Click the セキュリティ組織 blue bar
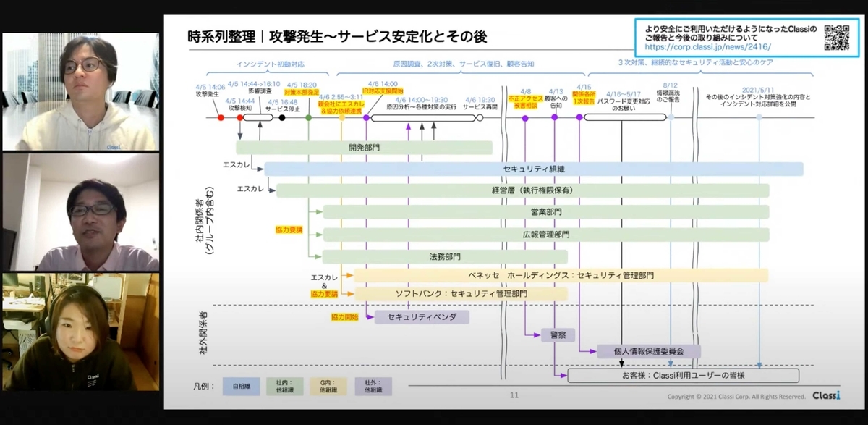The width and height of the screenshot is (868, 425). pyautogui.click(x=534, y=169)
